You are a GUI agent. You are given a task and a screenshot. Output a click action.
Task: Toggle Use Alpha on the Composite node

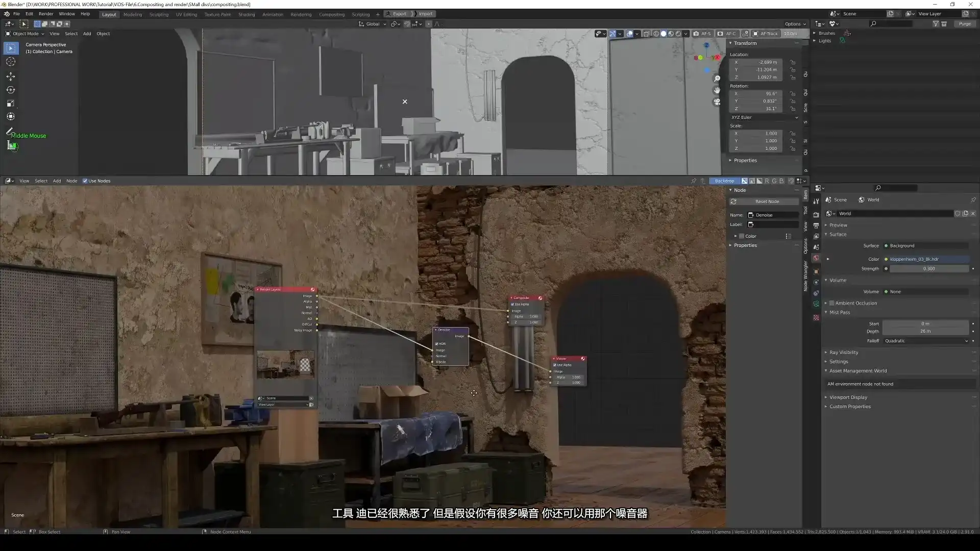click(x=513, y=304)
